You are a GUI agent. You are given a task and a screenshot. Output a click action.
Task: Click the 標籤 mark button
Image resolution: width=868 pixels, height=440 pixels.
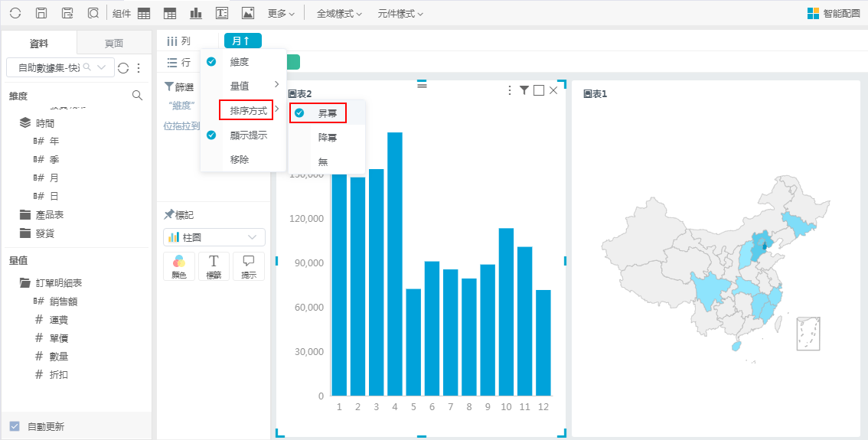(214, 266)
